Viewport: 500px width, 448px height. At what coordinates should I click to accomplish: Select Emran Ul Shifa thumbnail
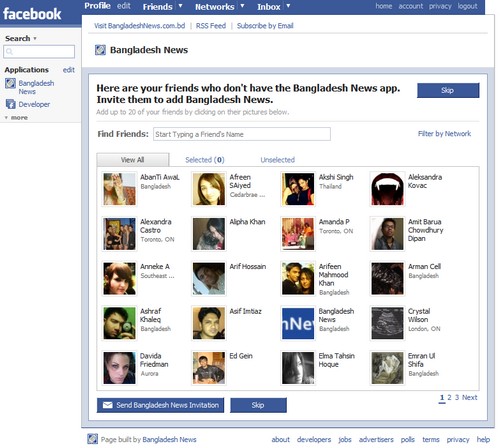387,368
